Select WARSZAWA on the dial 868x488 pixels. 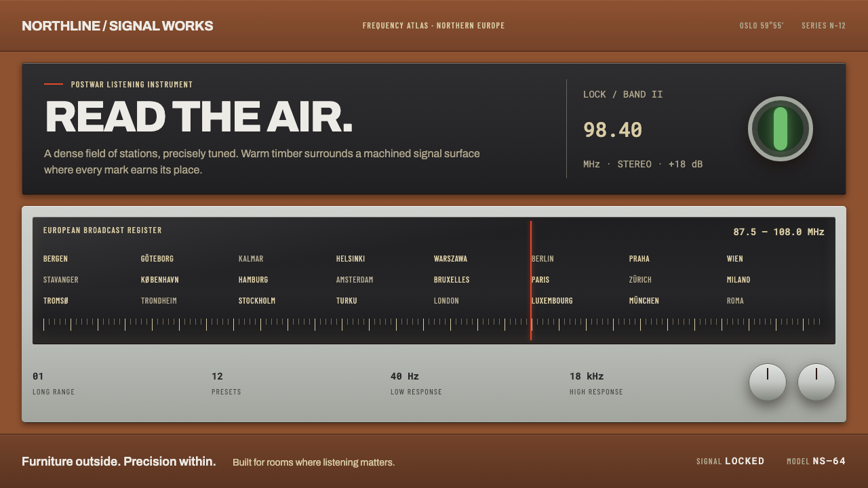[450, 259]
